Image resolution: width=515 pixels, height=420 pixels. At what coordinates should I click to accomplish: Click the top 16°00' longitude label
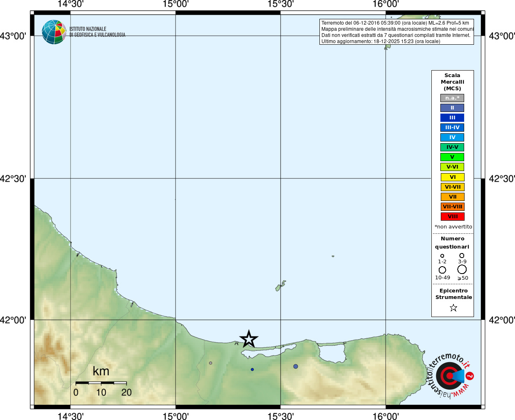pos(385,4)
